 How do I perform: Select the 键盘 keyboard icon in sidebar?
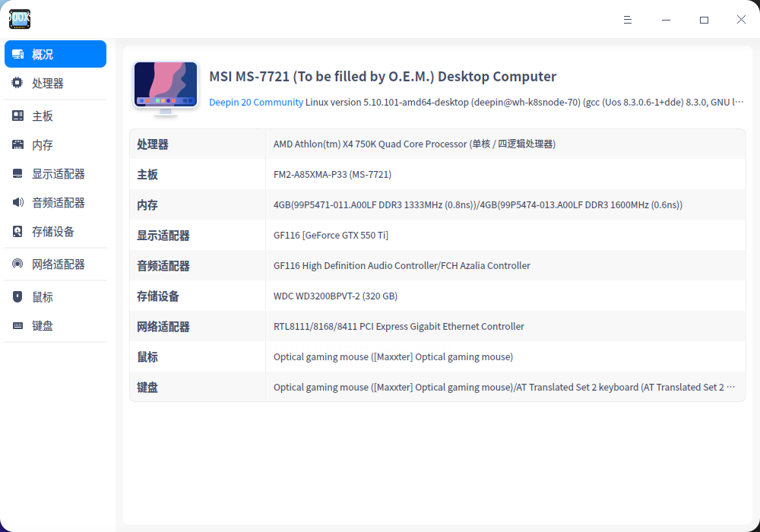pos(17,325)
